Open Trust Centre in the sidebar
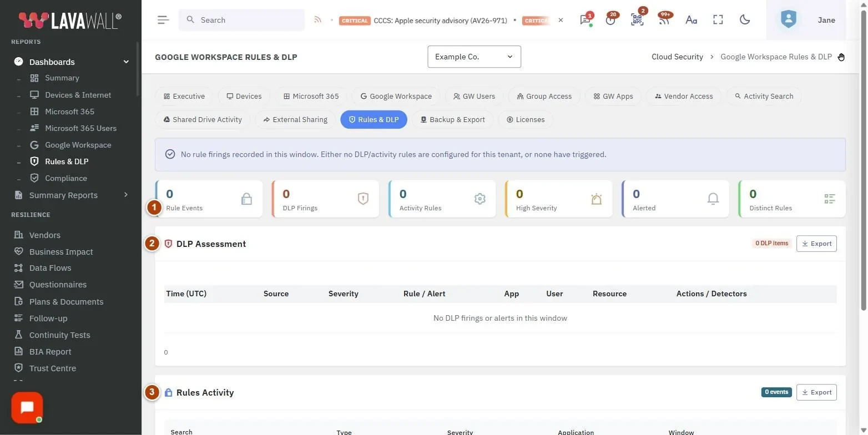868x435 pixels. click(x=52, y=368)
